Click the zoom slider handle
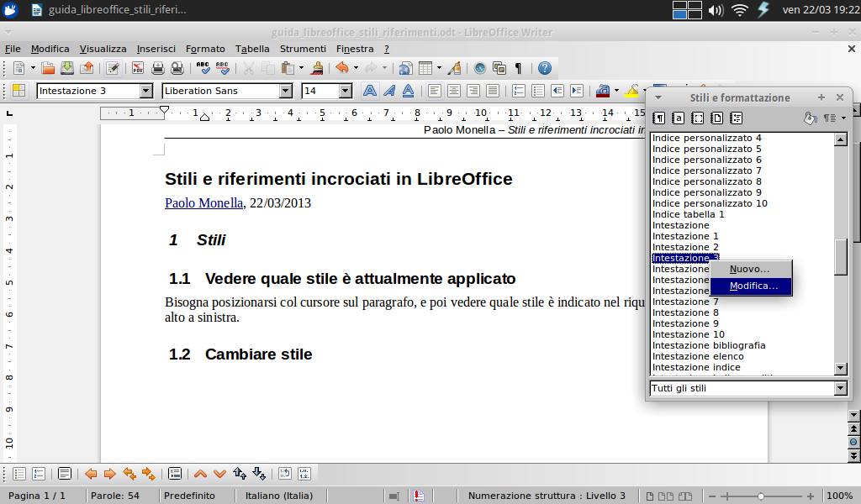The width and height of the screenshot is (861, 504). click(760, 496)
